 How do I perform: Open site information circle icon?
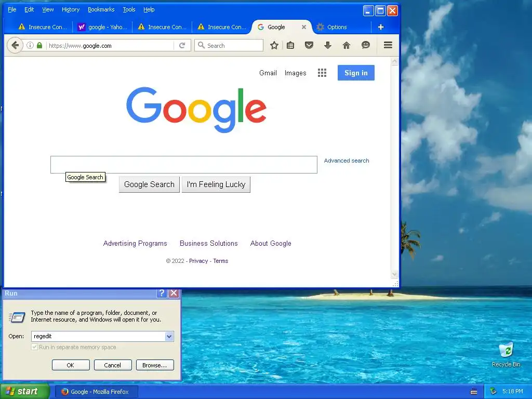30,45
